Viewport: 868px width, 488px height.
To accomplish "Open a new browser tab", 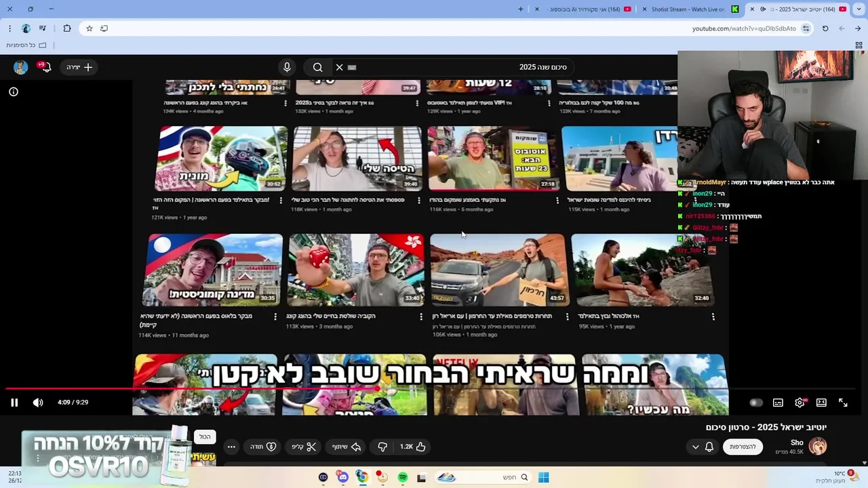I will [521, 9].
